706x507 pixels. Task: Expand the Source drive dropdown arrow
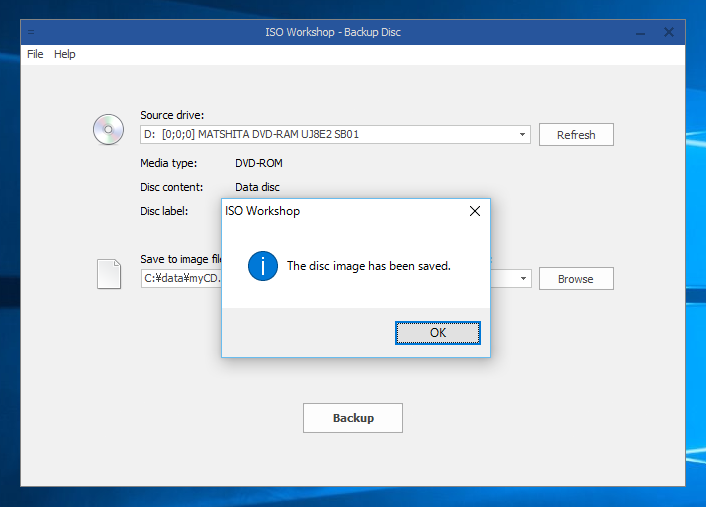[522, 135]
